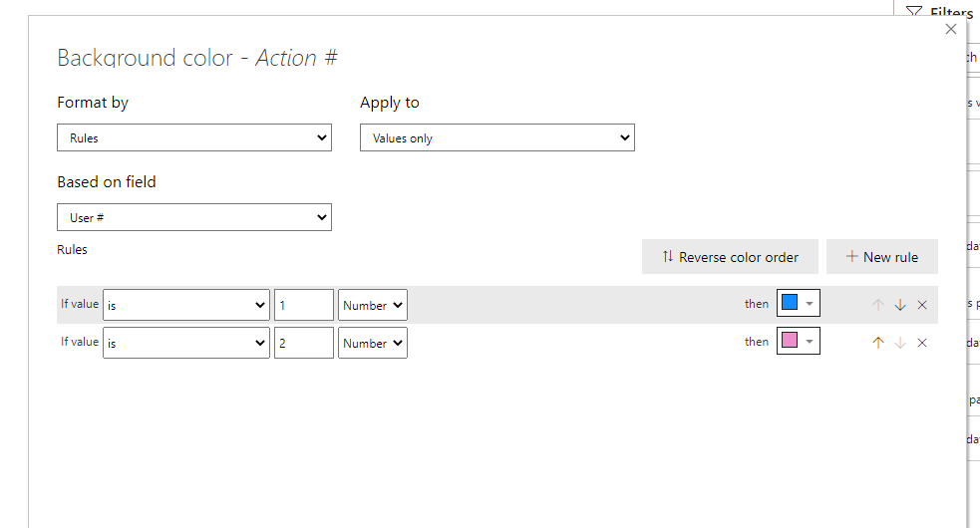Click the value field containing 2
This screenshot has width=980, height=528.
304,343
